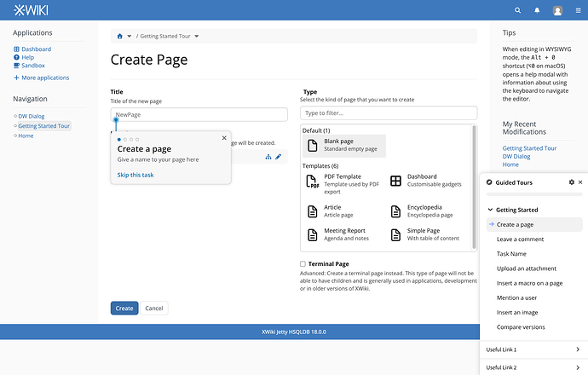Open the search magnifier icon in header
588x375 pixels.
point(517,10)
